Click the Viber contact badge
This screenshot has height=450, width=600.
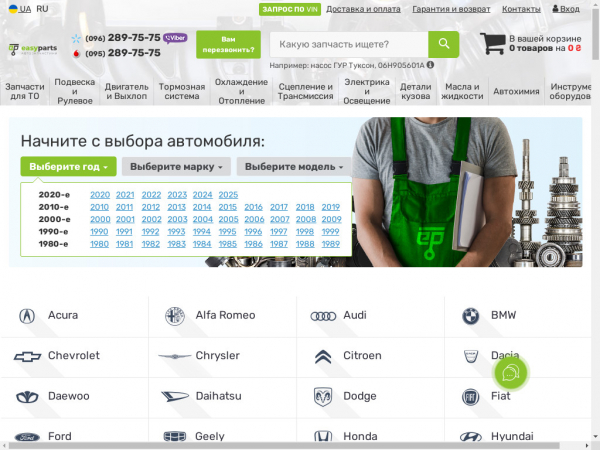click(x=175, y=38)
